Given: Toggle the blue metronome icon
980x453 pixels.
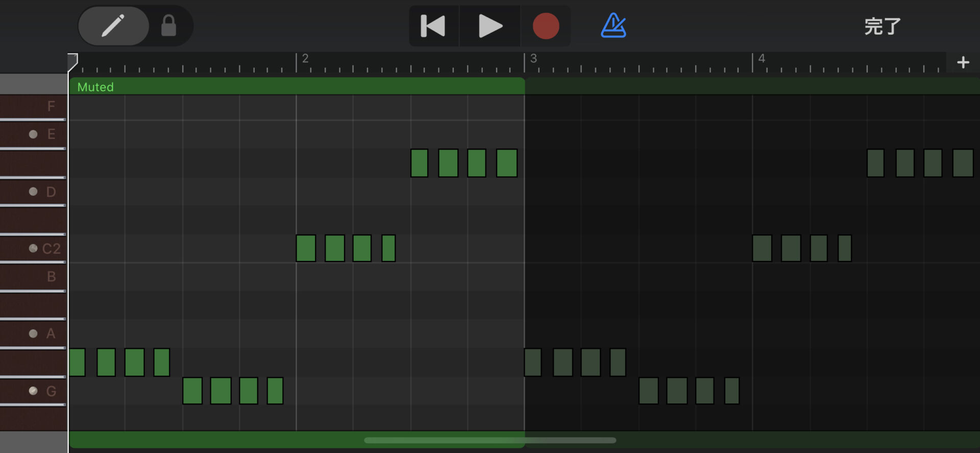Looking at the screenshot, I should point(614,26).
